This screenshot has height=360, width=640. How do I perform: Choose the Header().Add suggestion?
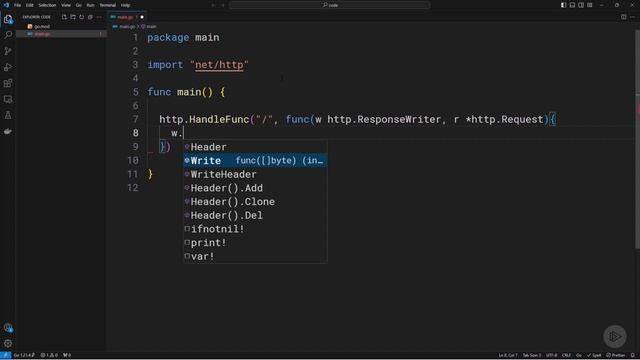coord(255,188)
